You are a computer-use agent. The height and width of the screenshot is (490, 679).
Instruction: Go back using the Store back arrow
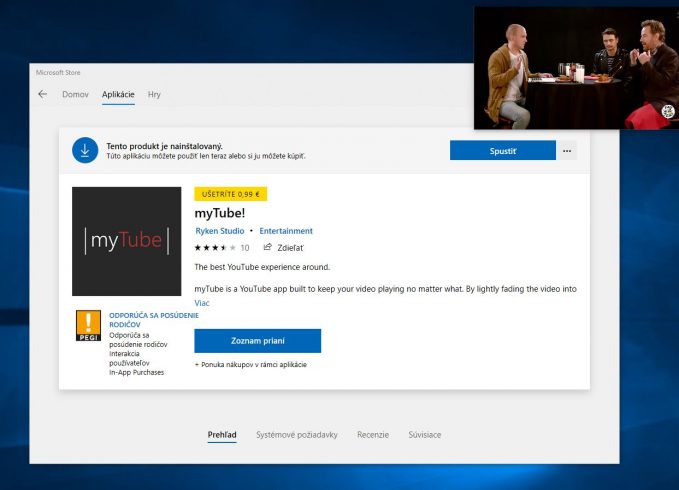(x=42, y=94)
